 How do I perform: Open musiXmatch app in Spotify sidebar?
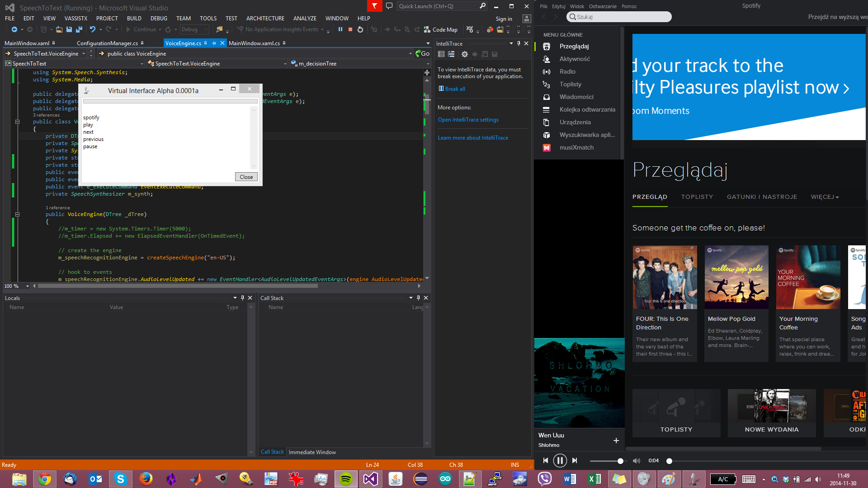(x=576, y=147)
